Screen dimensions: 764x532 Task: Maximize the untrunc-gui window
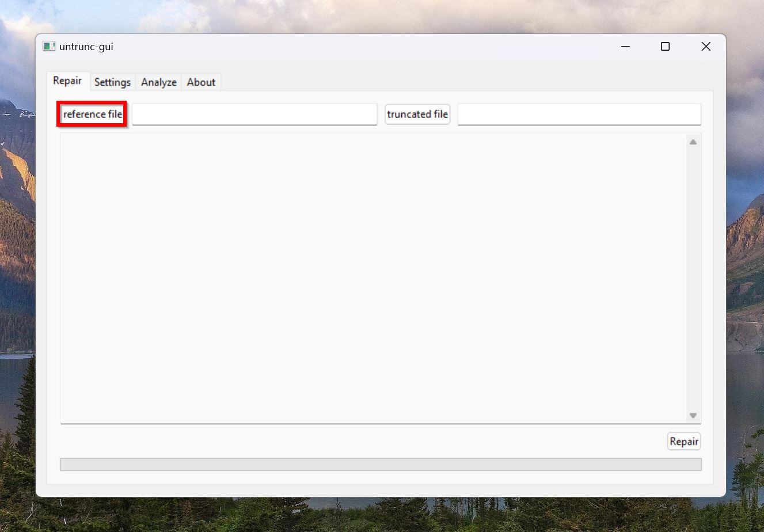tap(665, 46)
